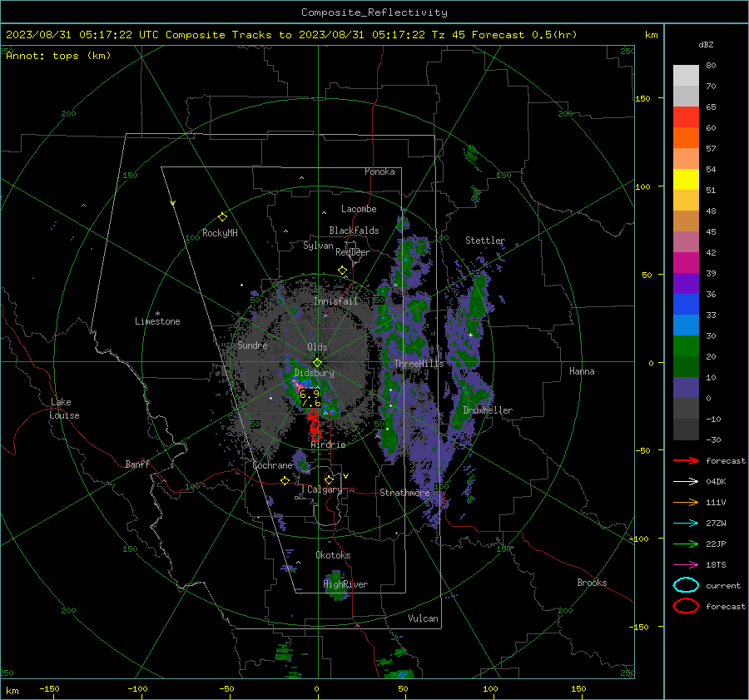Click the yellow radar center marker at Olds
Viewport: 749px width, 700px height.
317,363
